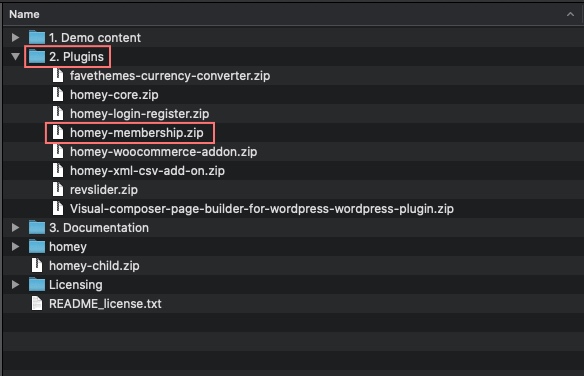Screen dimensions: 584x376
Task: Expand the Licensing folder
Action: pos(15,284)
